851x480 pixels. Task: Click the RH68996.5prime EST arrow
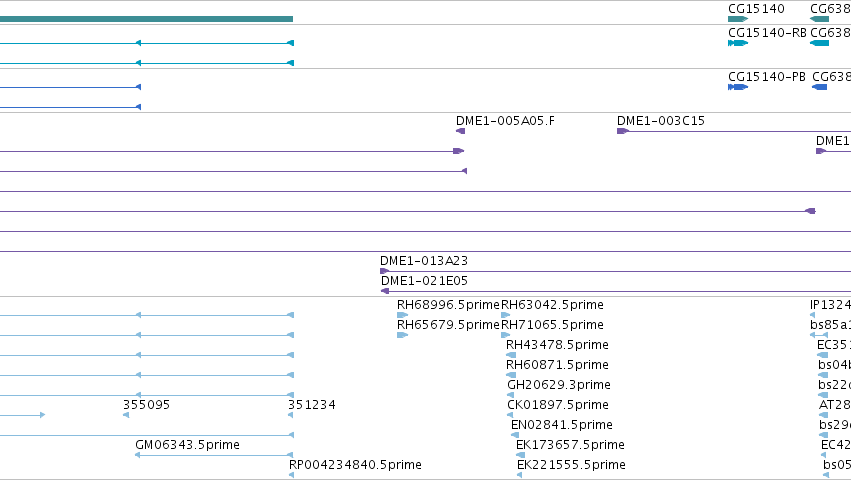tap(402, 315)
